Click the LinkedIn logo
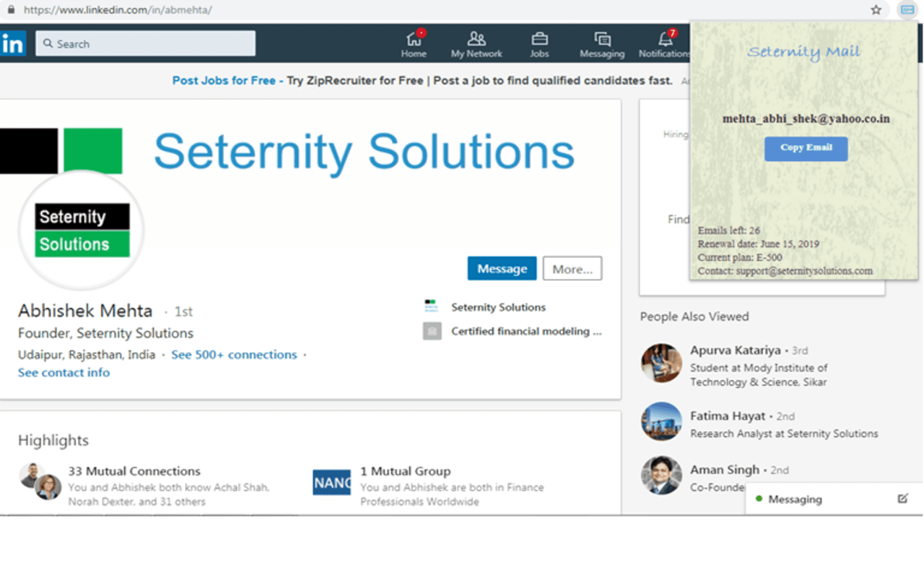 pyautogui.click(x=14, y=43)
